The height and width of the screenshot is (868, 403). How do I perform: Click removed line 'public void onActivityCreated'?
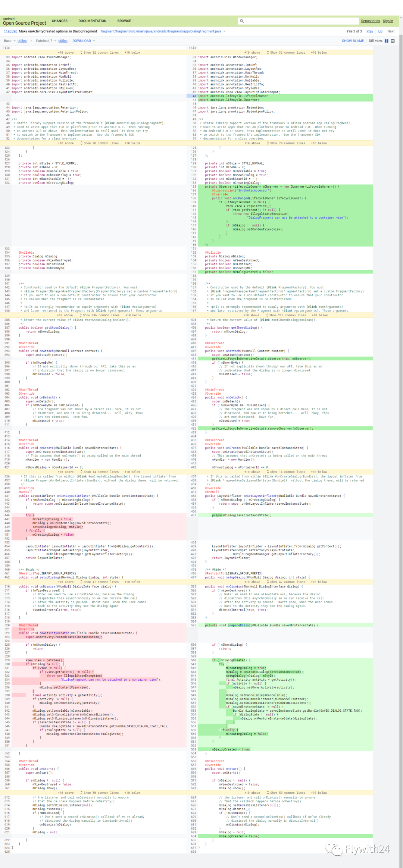click(x=99, y=633)
